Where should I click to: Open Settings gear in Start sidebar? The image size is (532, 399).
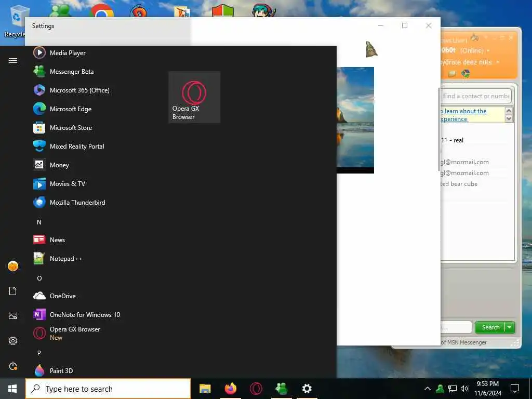pos(13,341)
